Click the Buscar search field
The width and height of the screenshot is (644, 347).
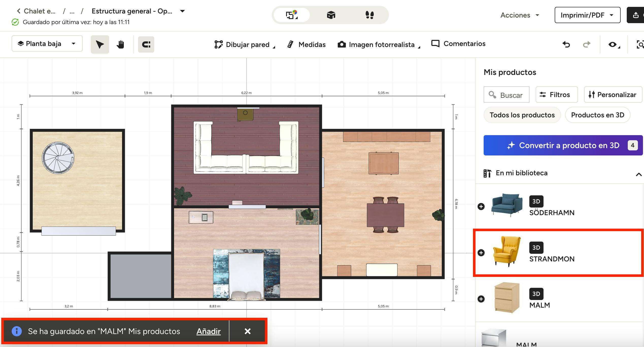pos(506,95)
